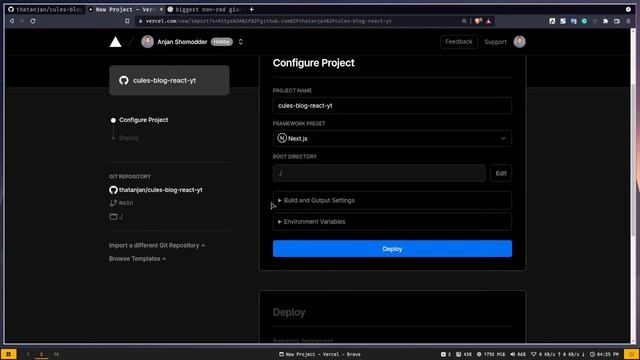Click the Project Name input field
The width and height of the screenshot is (640, 360).
[x=392, y=105]
